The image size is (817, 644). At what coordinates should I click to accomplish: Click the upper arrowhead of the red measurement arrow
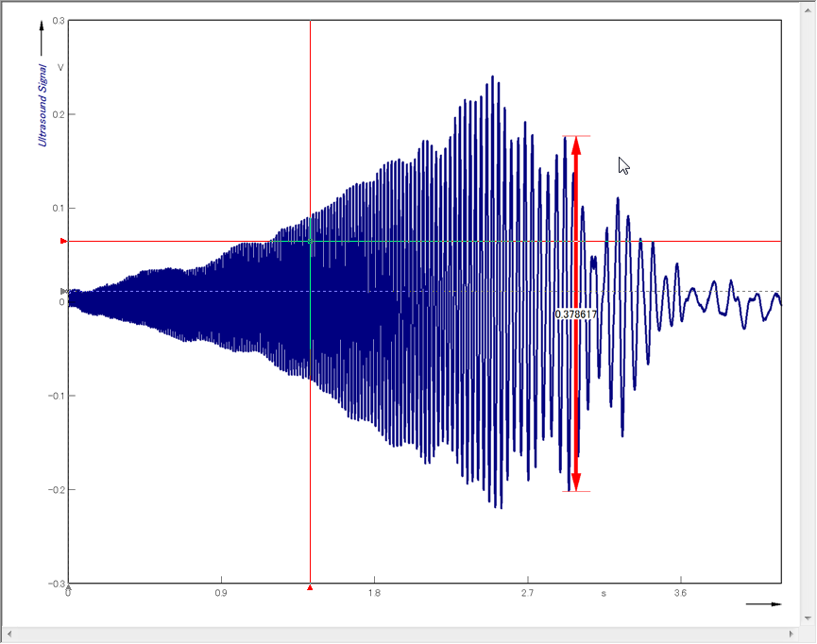(576, 145)
